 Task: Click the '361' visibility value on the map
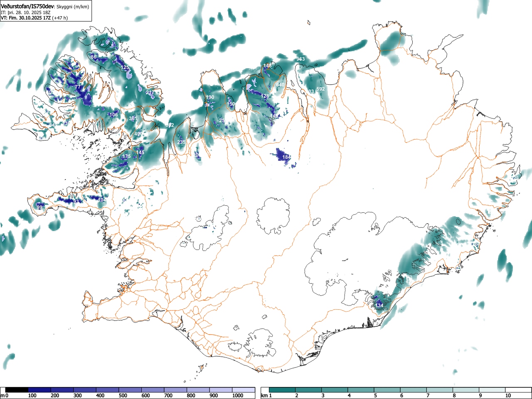(133, 118)
